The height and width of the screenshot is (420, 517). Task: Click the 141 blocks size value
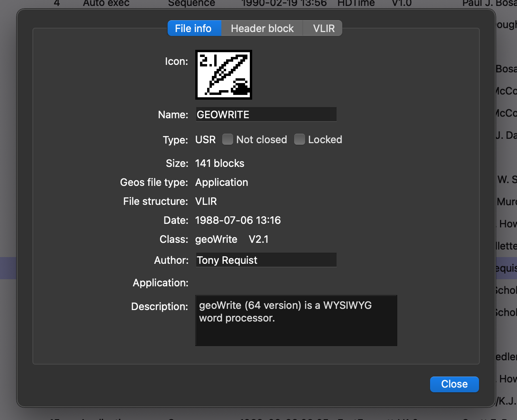click(x=220, y=163)
